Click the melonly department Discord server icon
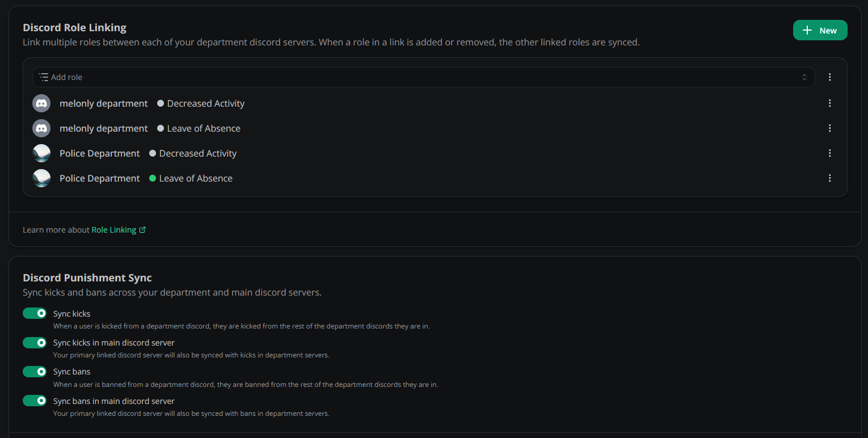This screenshot has width=868, height=438. tap(41, 103)
